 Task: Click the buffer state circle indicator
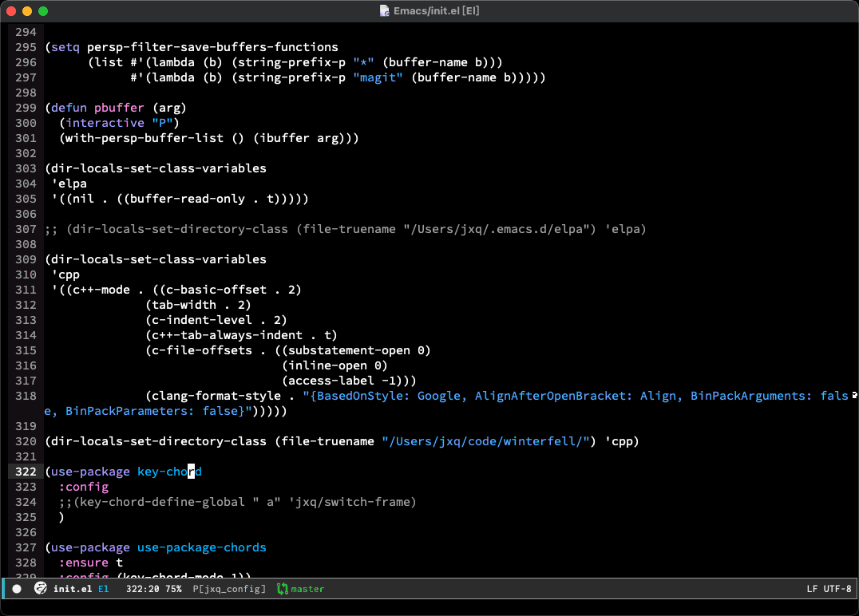[x=17, y=589]
